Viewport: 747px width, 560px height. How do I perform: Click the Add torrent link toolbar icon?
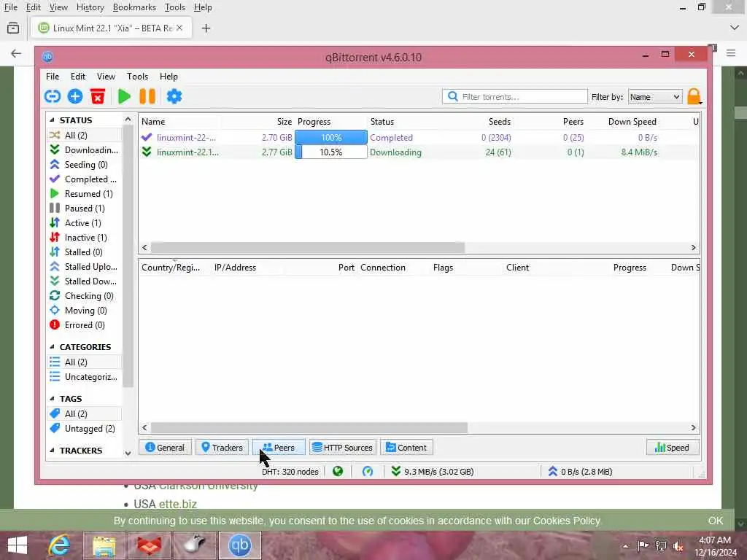click(x=53, y=97)
